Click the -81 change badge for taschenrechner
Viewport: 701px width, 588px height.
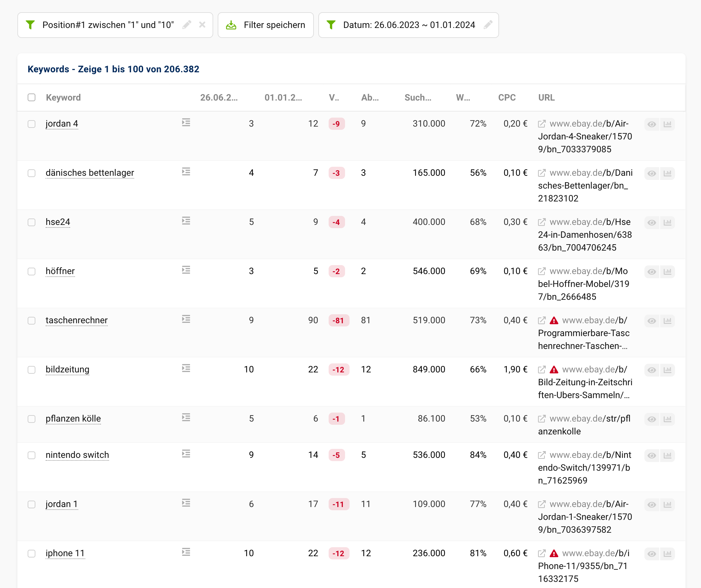(339, 321)
